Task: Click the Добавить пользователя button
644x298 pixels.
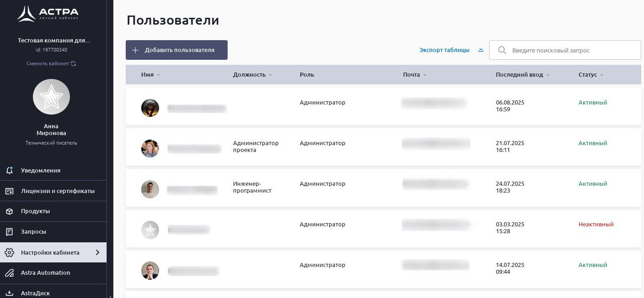Action: tap(176, 50)
